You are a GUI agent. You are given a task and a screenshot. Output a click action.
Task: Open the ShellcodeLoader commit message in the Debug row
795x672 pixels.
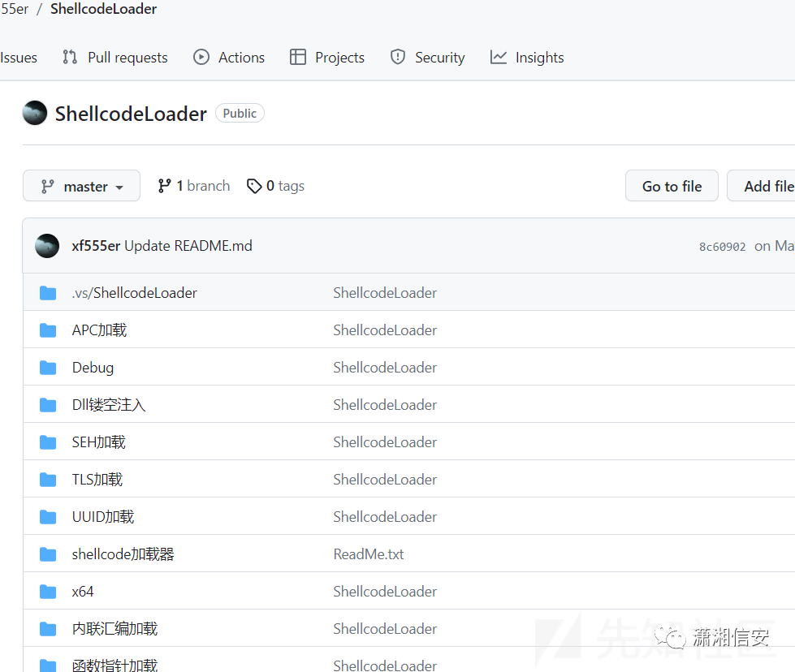click(385, 368)
